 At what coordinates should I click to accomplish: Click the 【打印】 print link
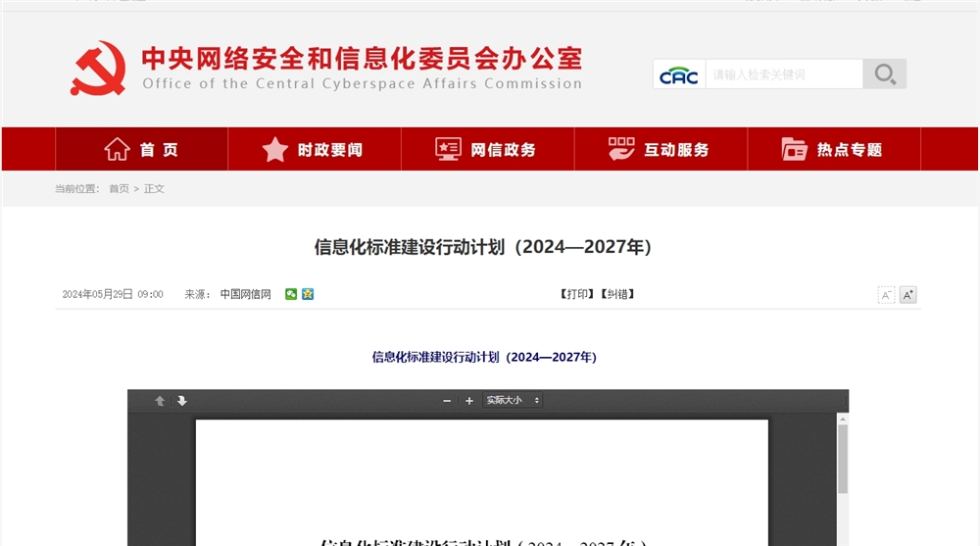tap(577, 294)
